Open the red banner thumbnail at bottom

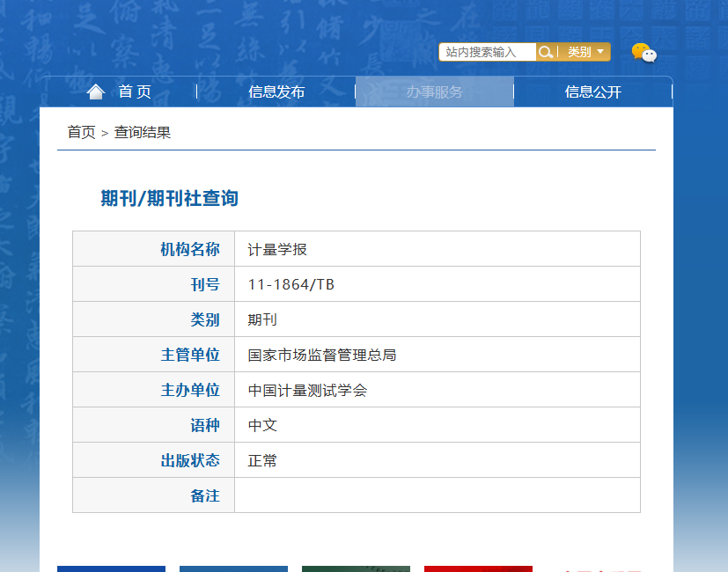(x=478, y=568)
